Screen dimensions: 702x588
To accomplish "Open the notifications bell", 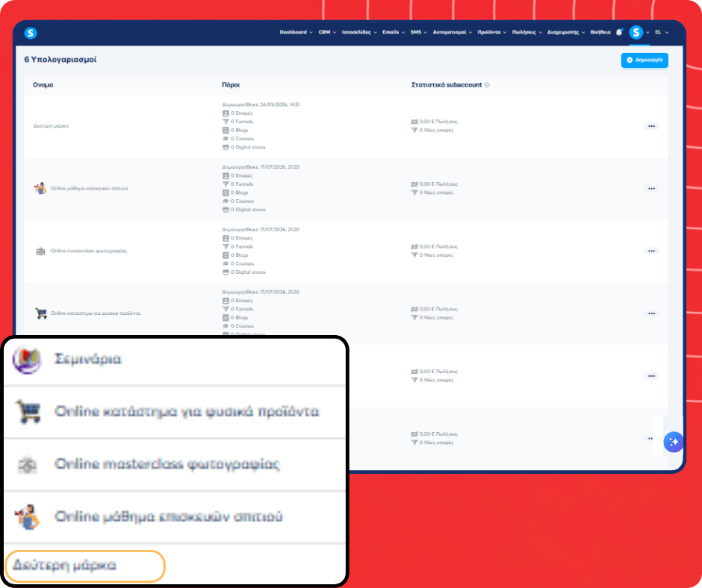I will (619, 32).
